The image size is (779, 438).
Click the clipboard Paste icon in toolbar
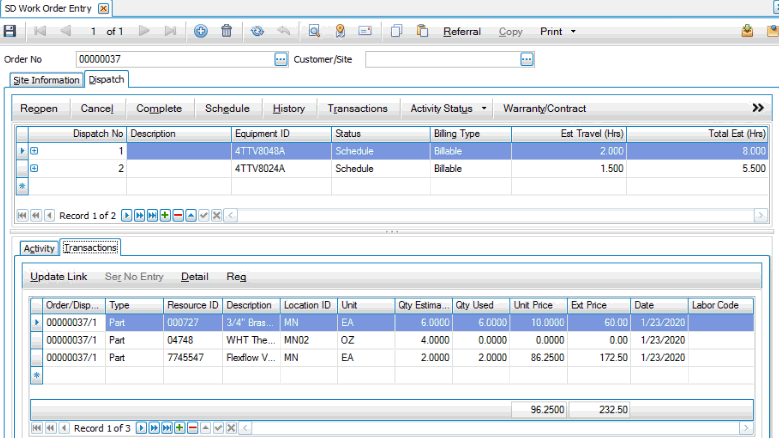pos(421,31)
